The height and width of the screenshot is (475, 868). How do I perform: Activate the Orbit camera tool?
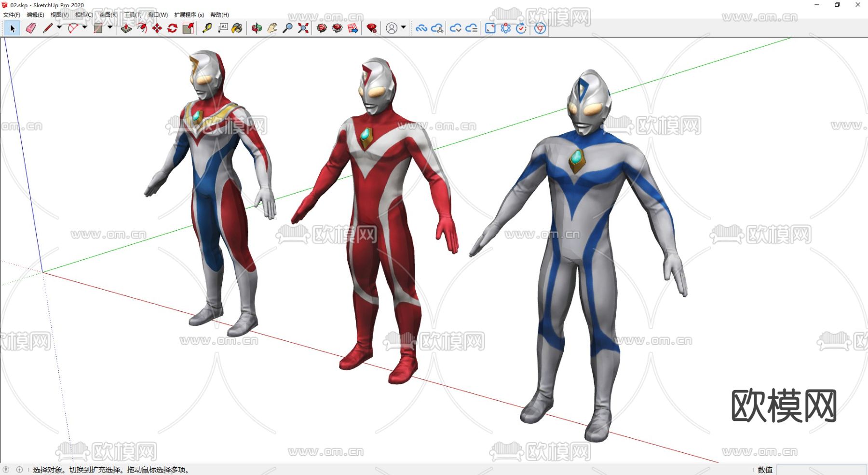click(x=257, y=28)
